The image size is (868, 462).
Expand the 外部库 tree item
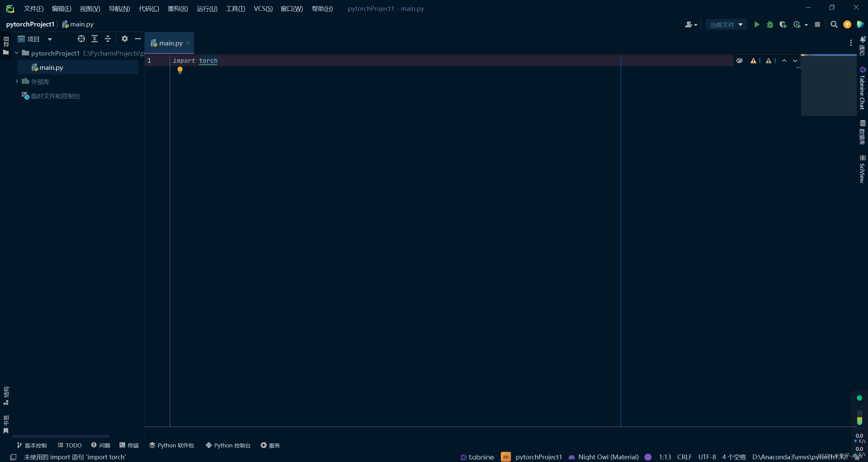[x=17, y=81]
